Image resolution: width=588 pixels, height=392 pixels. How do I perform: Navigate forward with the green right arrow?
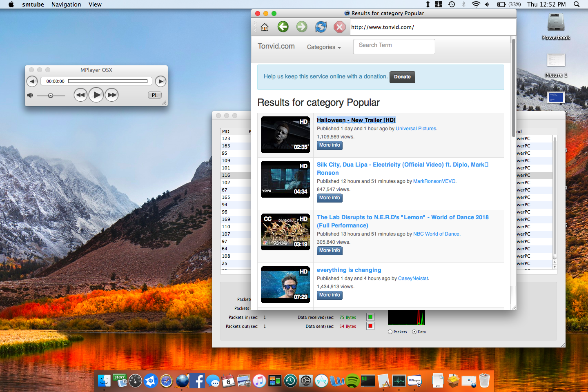click(x=302, y=27)
